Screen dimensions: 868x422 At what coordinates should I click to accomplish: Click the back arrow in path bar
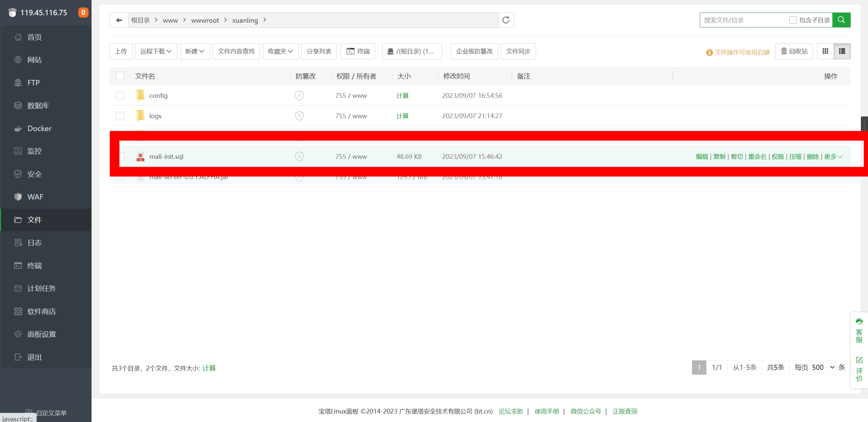tap(119, 20)
